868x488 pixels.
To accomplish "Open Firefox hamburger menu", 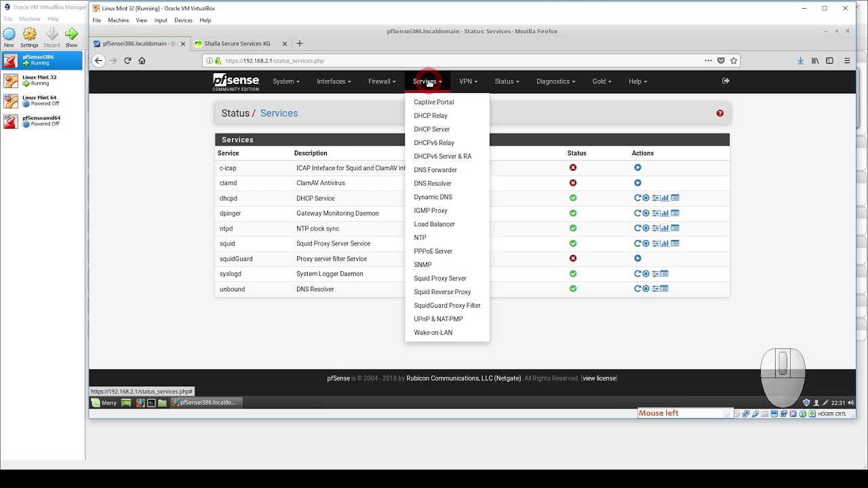I will point(847,60).
